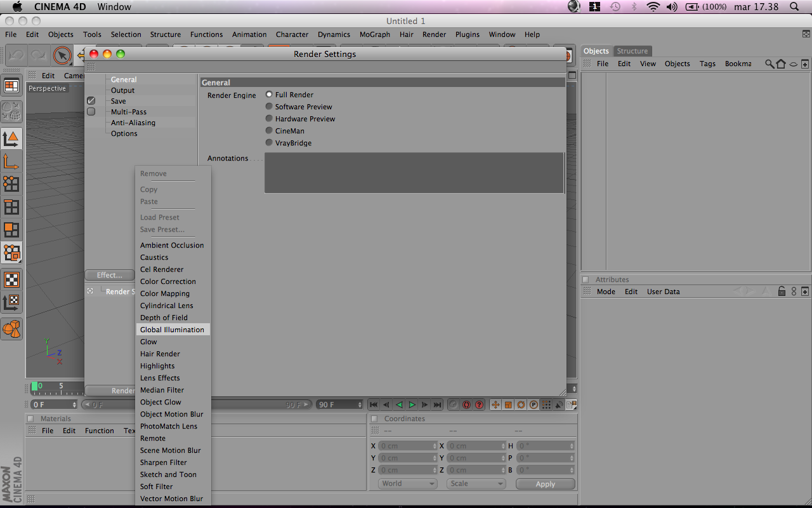The height and width of the screenshot is (508, 812).
Task: Enable the Save checkbox in Render Settings
Action: [91, 101]
